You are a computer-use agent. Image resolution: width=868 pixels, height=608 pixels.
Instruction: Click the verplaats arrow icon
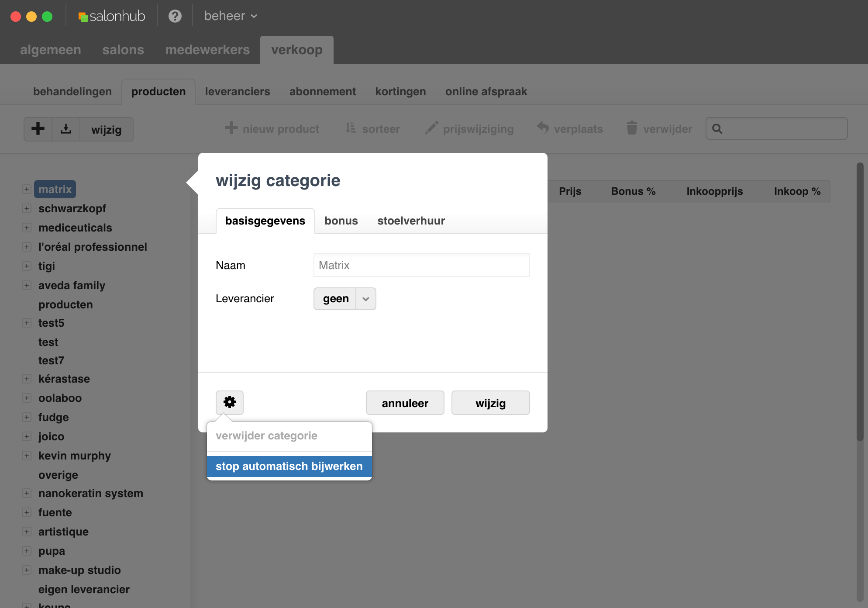[x=543, y=128]
